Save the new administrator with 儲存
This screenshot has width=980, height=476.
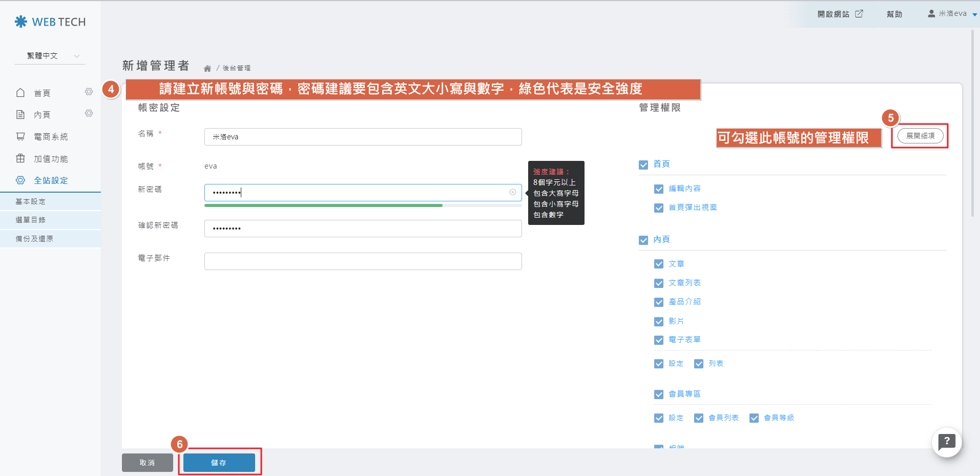pos(219,463)
